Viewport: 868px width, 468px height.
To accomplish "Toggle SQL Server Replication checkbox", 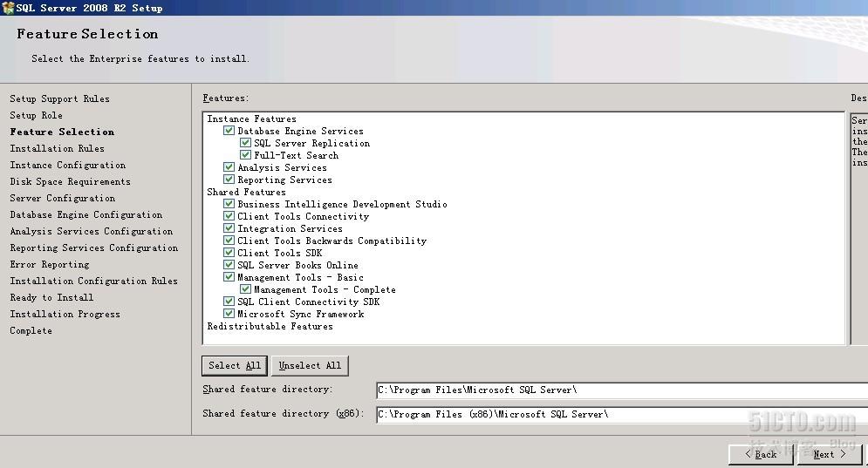I will click(245, 143).
